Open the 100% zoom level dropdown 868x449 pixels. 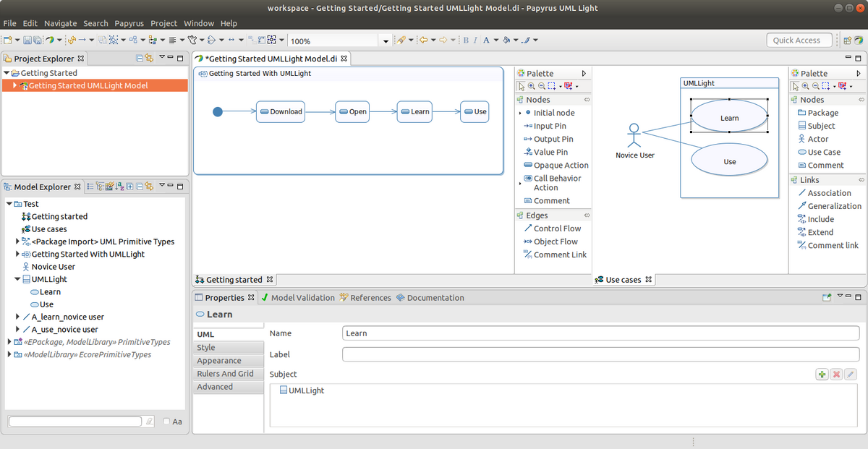385,41
